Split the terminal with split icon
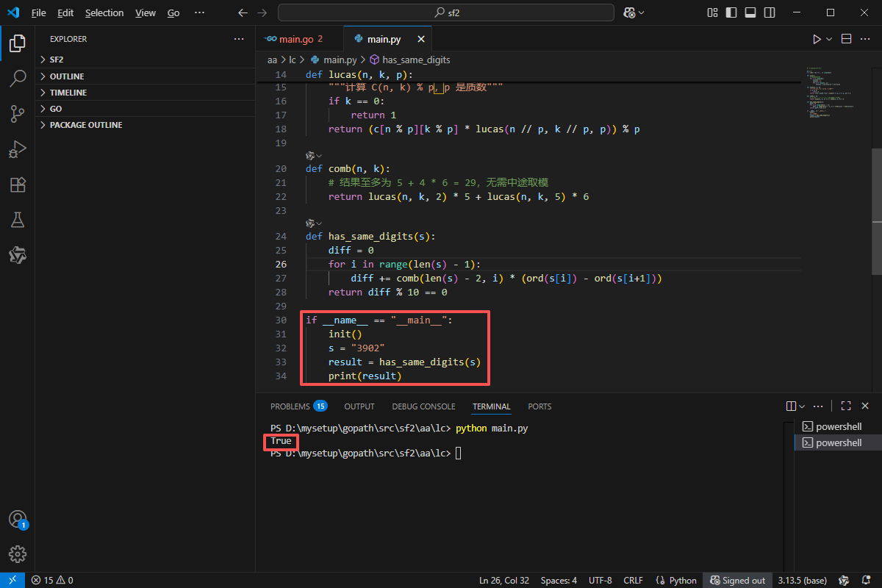 [791, 406]
